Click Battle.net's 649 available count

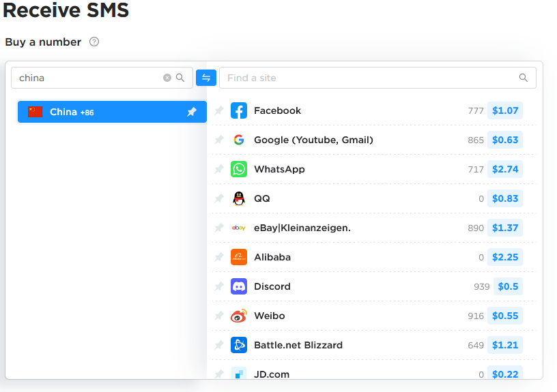coord(476,346)
